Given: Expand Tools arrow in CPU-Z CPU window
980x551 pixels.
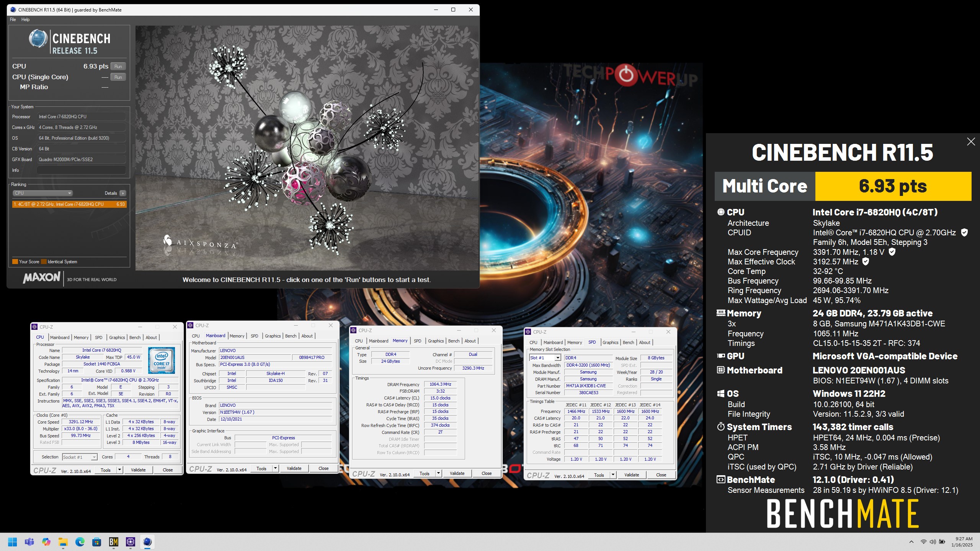Looking at the screenshot, I should 119,470.
